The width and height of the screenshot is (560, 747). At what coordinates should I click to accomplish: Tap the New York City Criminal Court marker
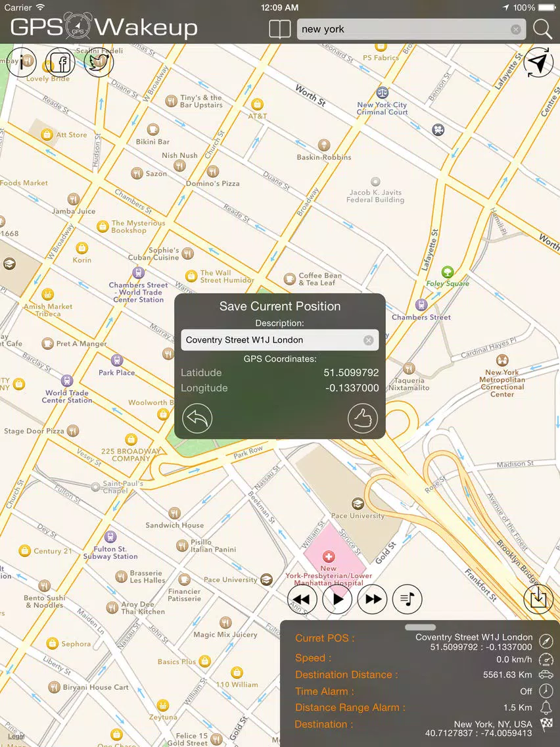383,93
